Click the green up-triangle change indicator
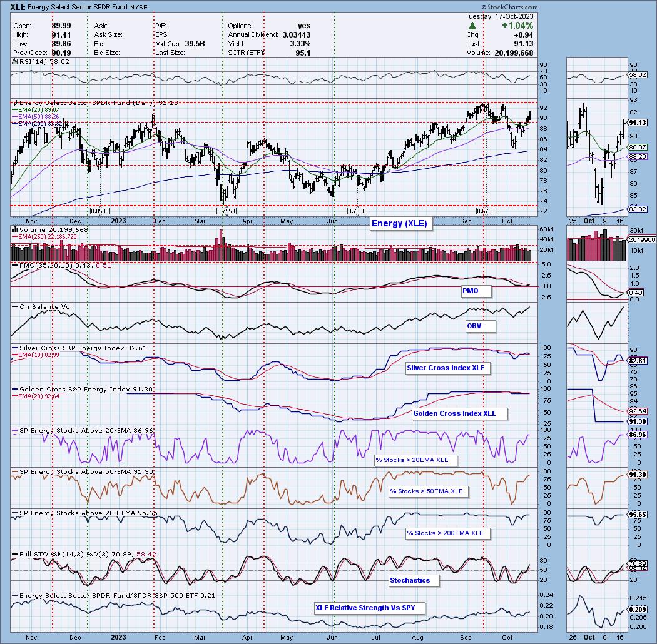The height and width of the screenshot is (644, 657). 472,26
